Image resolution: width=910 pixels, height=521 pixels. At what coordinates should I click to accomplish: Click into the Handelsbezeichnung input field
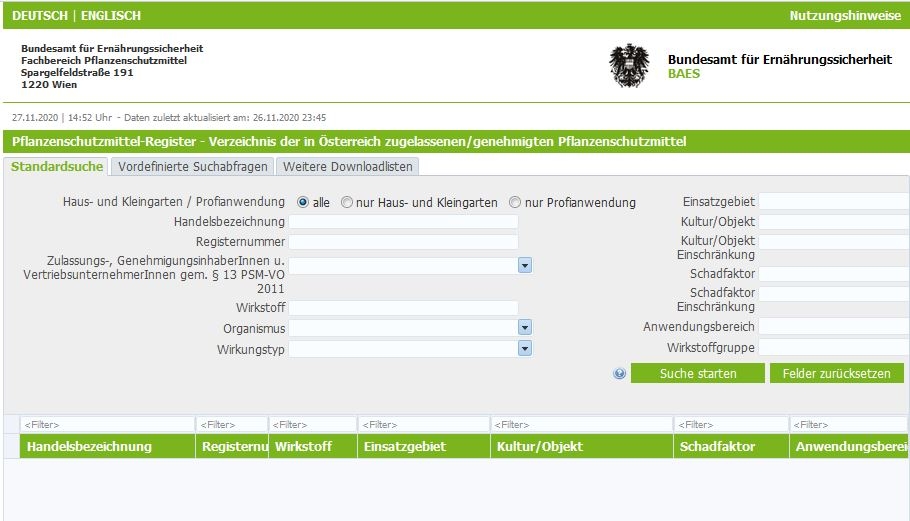coord(403,222)
